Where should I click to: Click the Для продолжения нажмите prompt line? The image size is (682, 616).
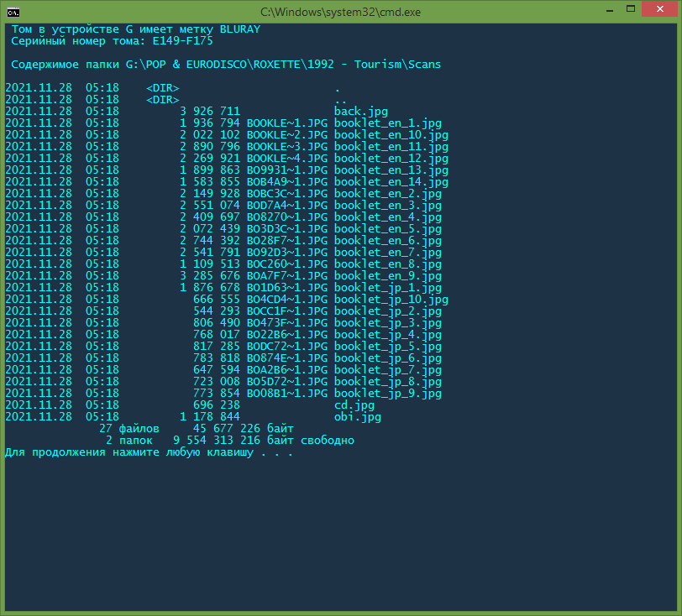tap(149, 452)
